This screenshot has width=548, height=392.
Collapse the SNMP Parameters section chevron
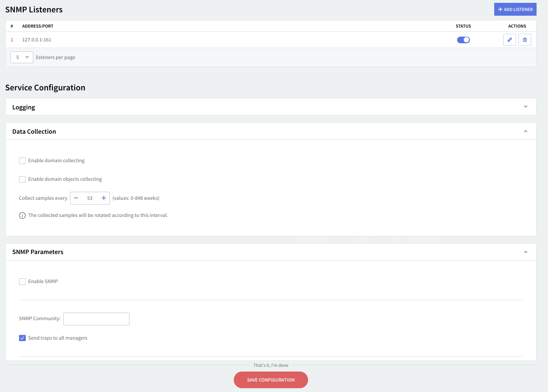526,252
